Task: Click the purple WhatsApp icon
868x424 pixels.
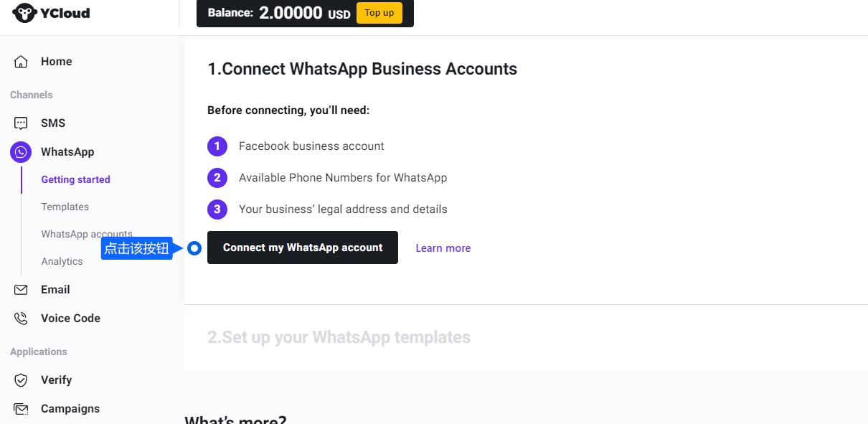Action: point(21,152)
